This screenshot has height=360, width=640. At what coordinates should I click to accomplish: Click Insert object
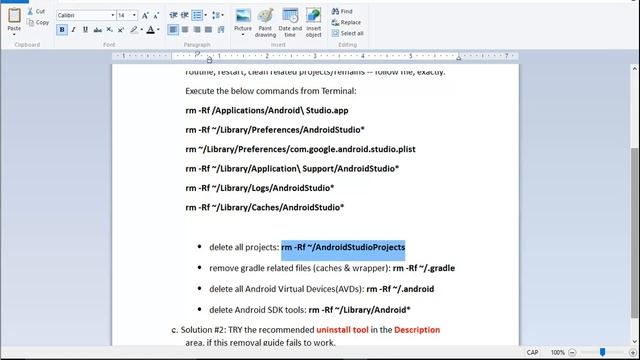313,23
